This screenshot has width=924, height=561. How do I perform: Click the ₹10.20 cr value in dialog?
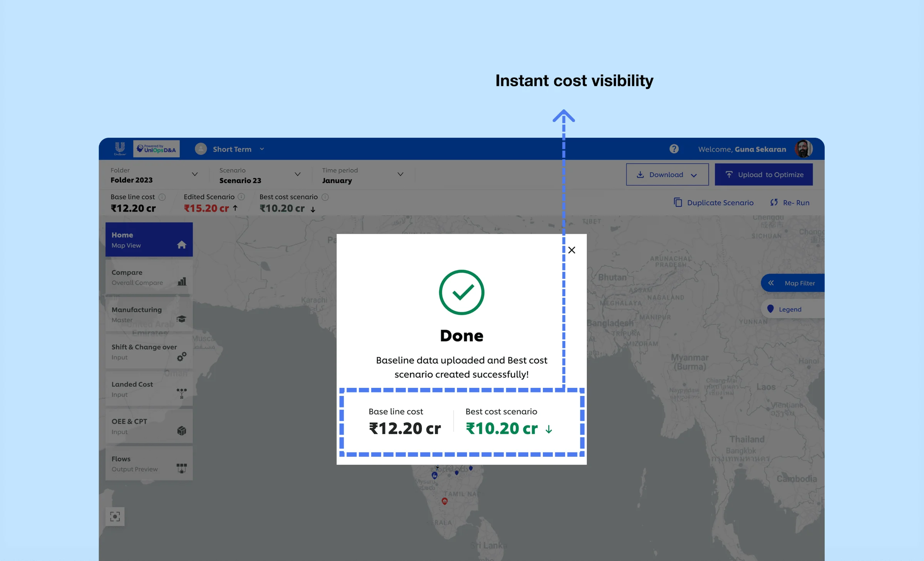tap(502, 429)
